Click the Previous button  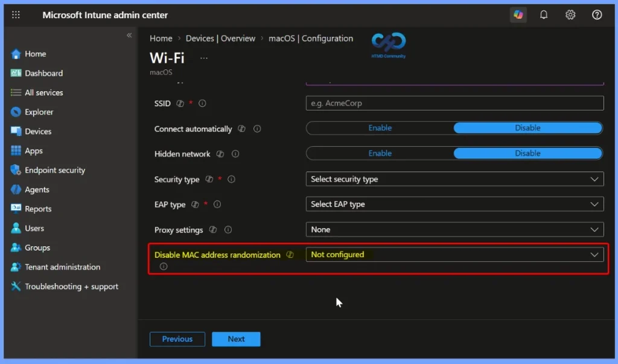coord(177,339)
